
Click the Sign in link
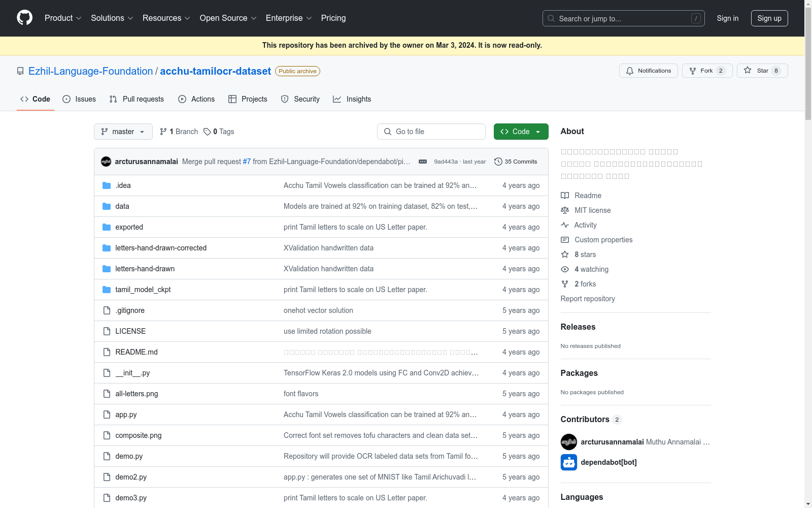pyautogui.click(x=728, y=18)
